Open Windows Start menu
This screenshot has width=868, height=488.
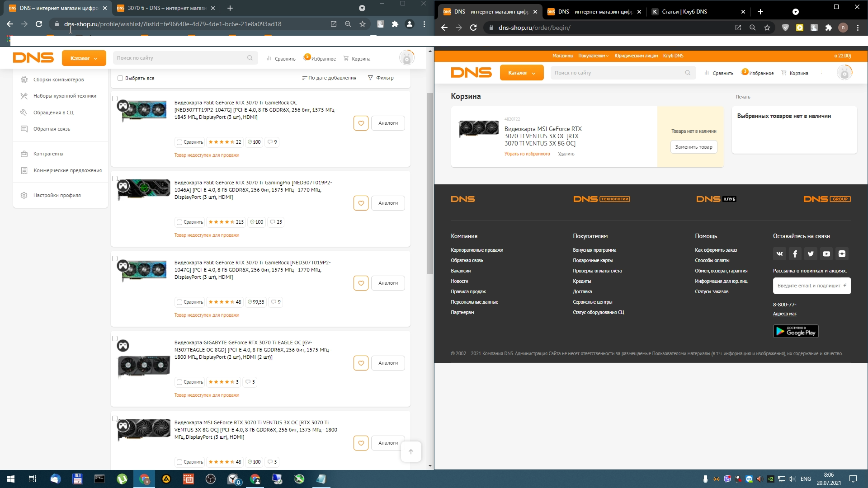point(11,479)
